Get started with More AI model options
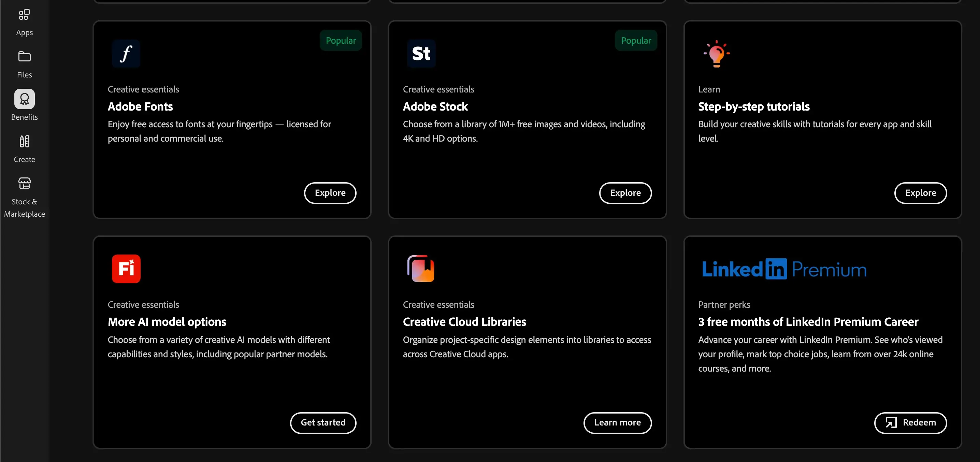 (x=323, y=423)
